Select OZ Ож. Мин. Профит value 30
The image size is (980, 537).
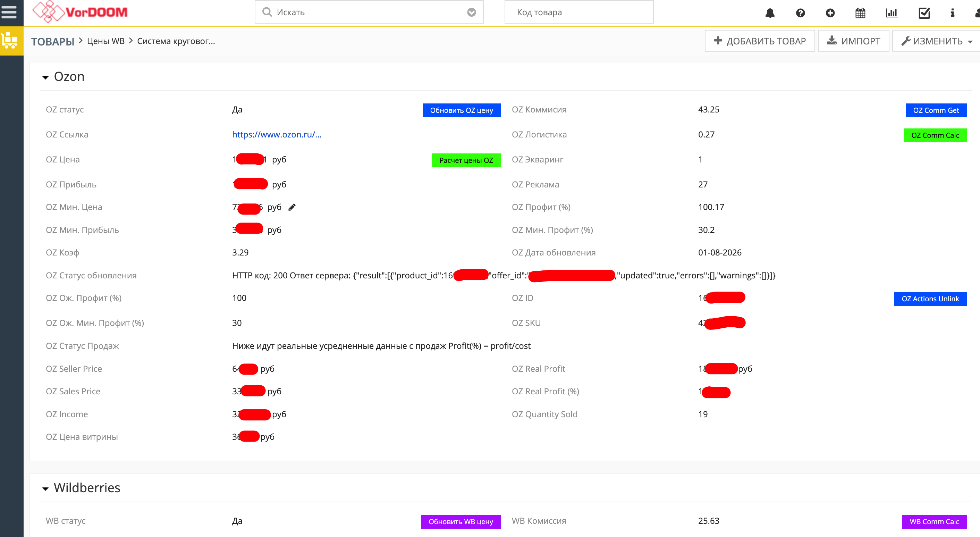coord(237,323)
